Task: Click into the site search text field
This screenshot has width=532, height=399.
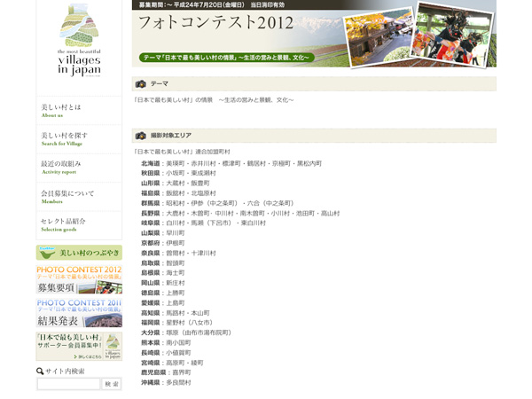Action: pos(68,384)
